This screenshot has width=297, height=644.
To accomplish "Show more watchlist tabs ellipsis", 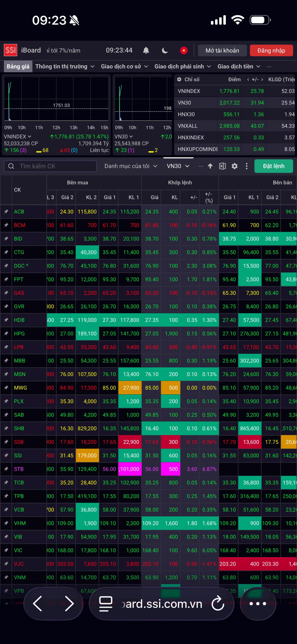I will pos(201,166).
